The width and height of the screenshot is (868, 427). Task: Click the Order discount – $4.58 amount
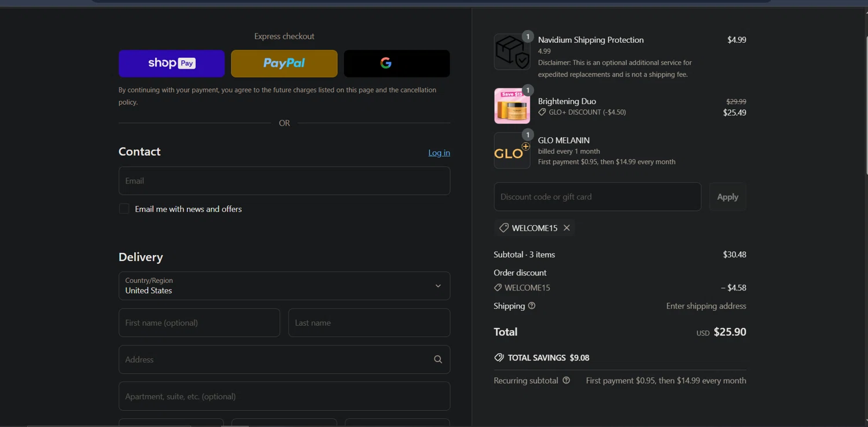pyautogui.click(x=733, y=288)
